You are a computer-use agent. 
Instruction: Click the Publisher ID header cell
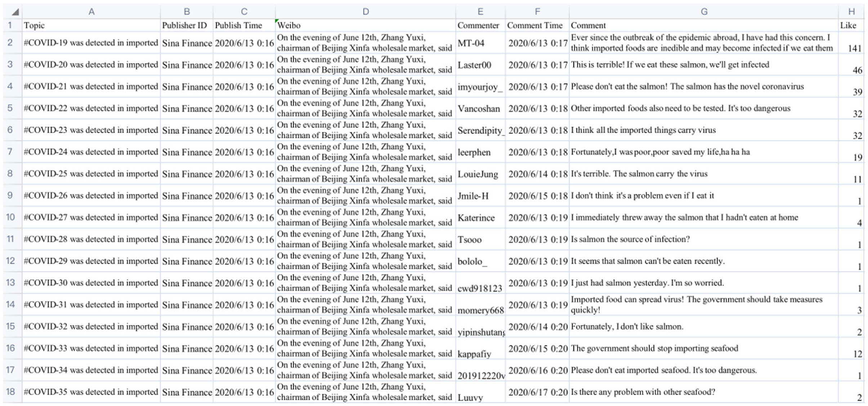point(187,25)
